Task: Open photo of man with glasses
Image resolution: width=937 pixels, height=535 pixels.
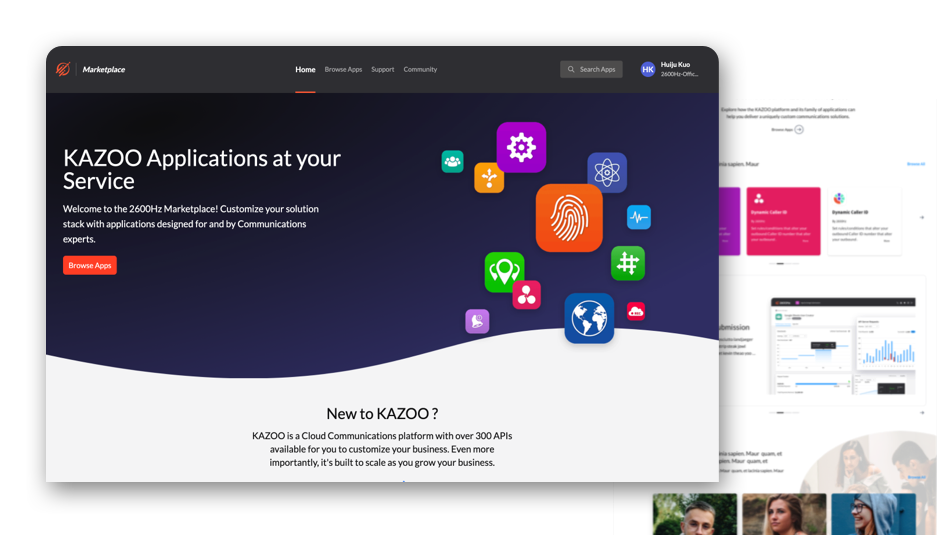Action: tap(694, 514)
